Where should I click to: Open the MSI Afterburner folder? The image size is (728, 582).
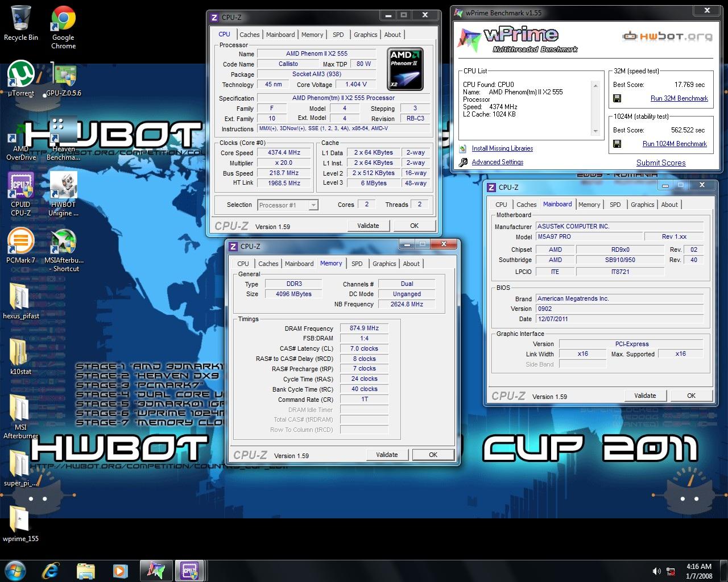pyautogui.click(x=21, y=417)
